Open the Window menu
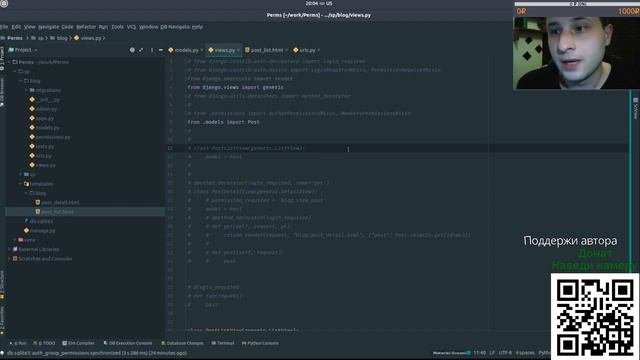Screen dimensions: 640x360 (149, 27)
